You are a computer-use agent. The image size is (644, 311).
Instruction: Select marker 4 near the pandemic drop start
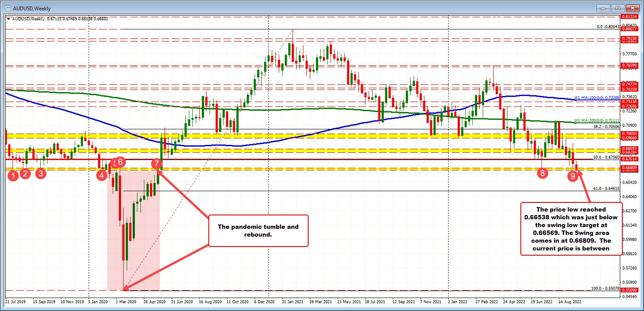pyautogui.click(x=102, y=176)
